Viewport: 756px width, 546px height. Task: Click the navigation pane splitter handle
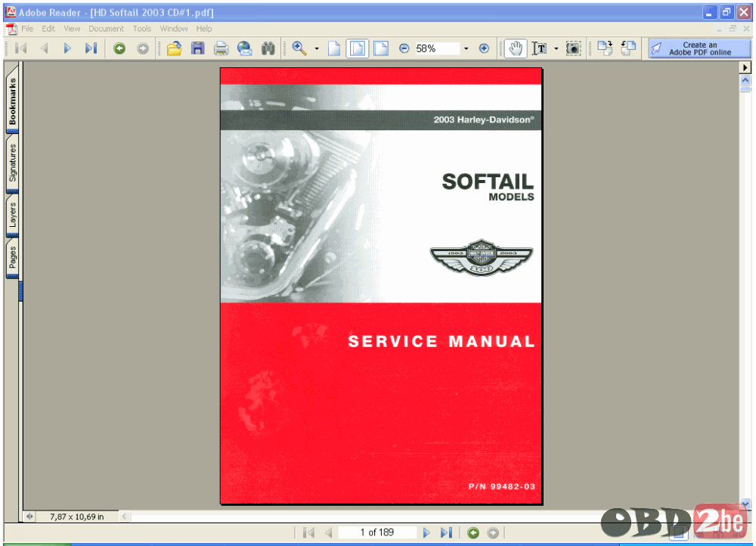(x=20, y=291)
